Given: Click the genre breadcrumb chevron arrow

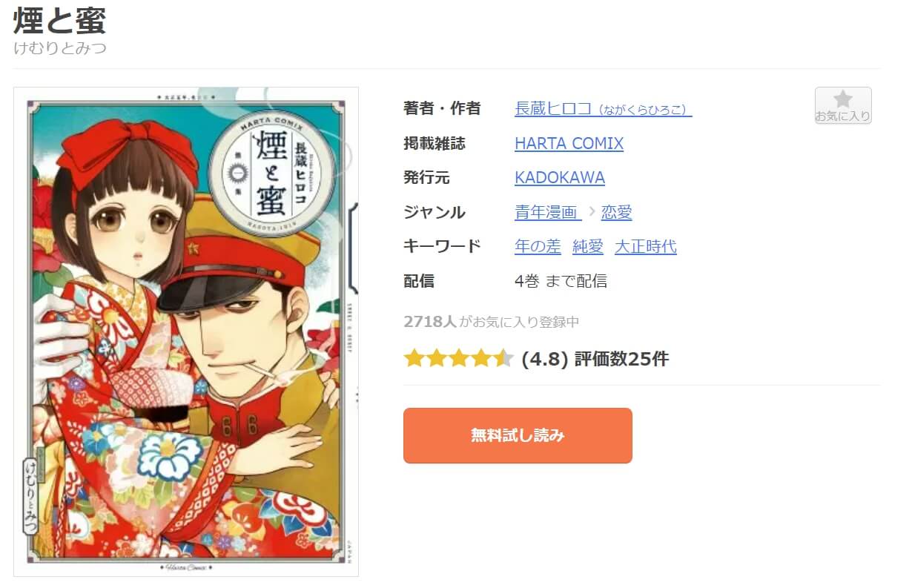Looking at the screenshot, I should click(592, 213).
